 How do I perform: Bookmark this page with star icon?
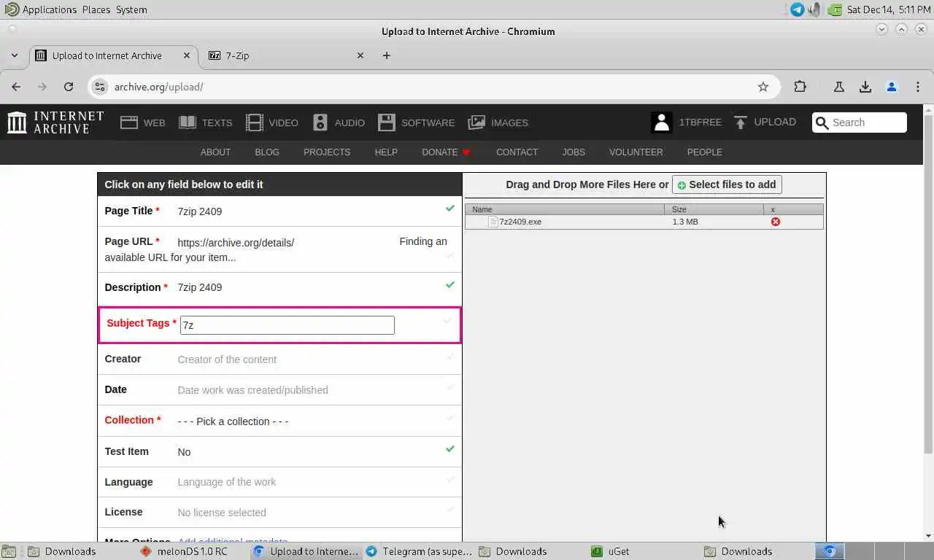763,87
